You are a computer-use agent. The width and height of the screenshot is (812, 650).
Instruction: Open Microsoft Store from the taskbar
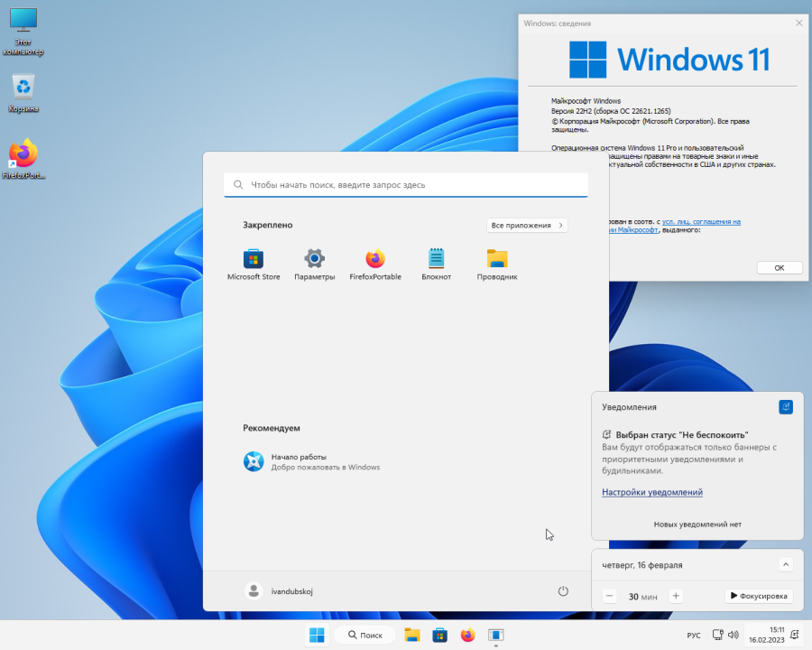(x=439, y=635)
